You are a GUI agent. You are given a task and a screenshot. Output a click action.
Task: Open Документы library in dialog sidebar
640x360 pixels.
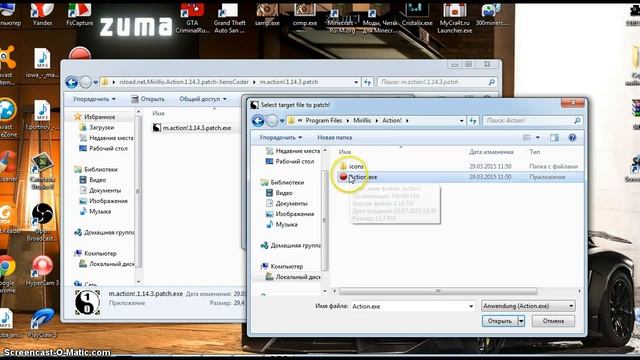(x=287, y=204)
